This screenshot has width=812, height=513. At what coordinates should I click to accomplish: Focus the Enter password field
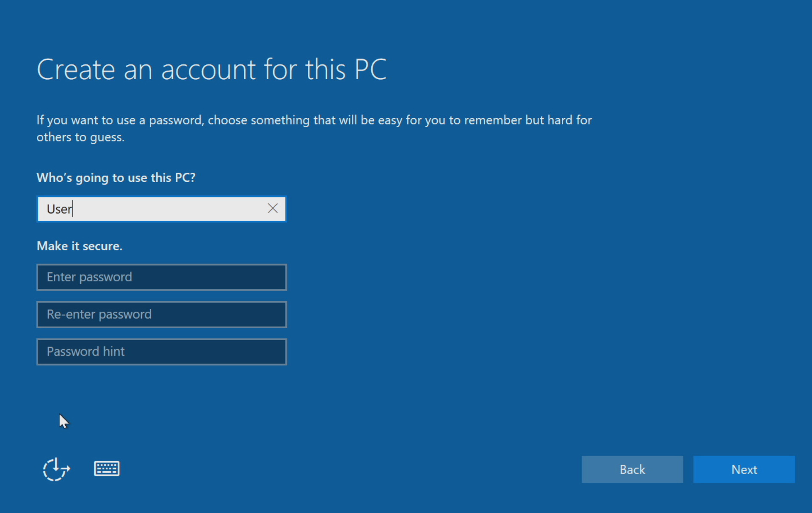[x=161, y=277]
